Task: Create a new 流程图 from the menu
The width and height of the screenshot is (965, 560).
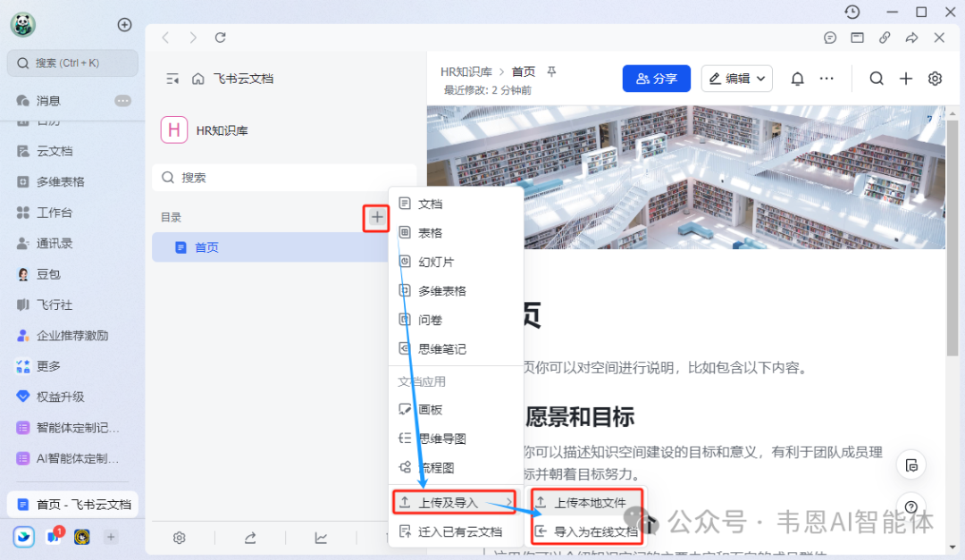Action: point(456,467)
